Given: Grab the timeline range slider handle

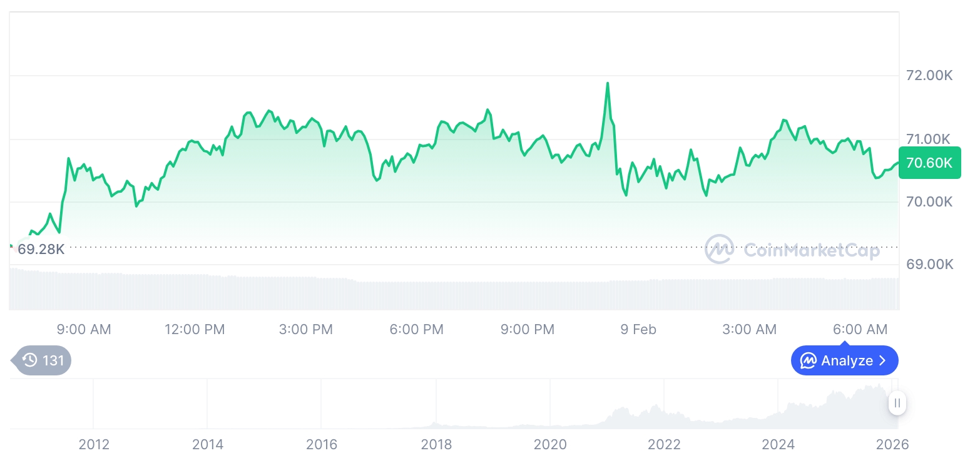Looking at the screenshot, I should [x=897, y=403].
